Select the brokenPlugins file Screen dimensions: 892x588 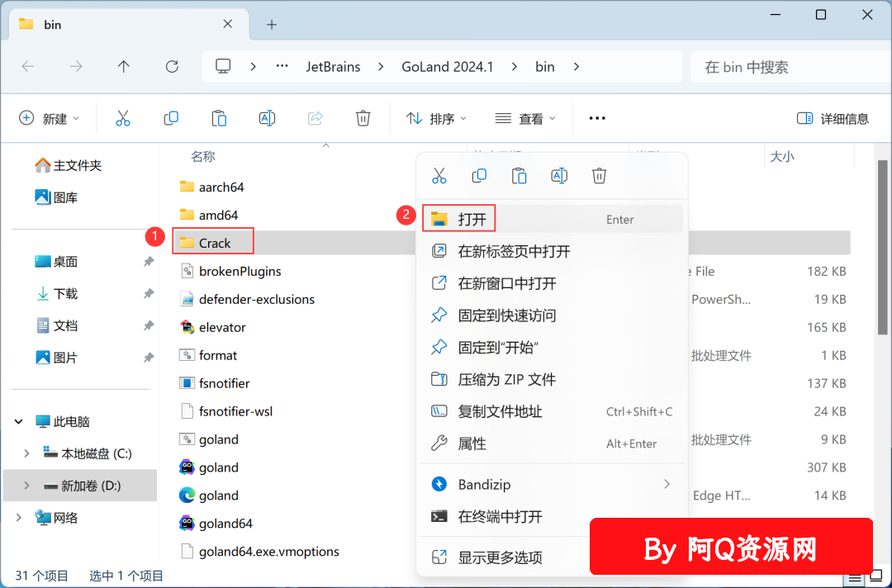coord(230,271)
